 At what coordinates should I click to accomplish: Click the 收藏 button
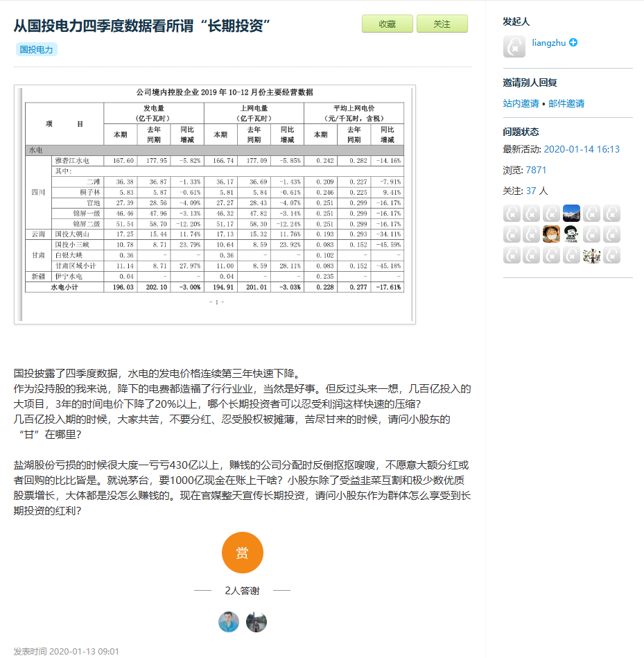click(x=388, y=24)
